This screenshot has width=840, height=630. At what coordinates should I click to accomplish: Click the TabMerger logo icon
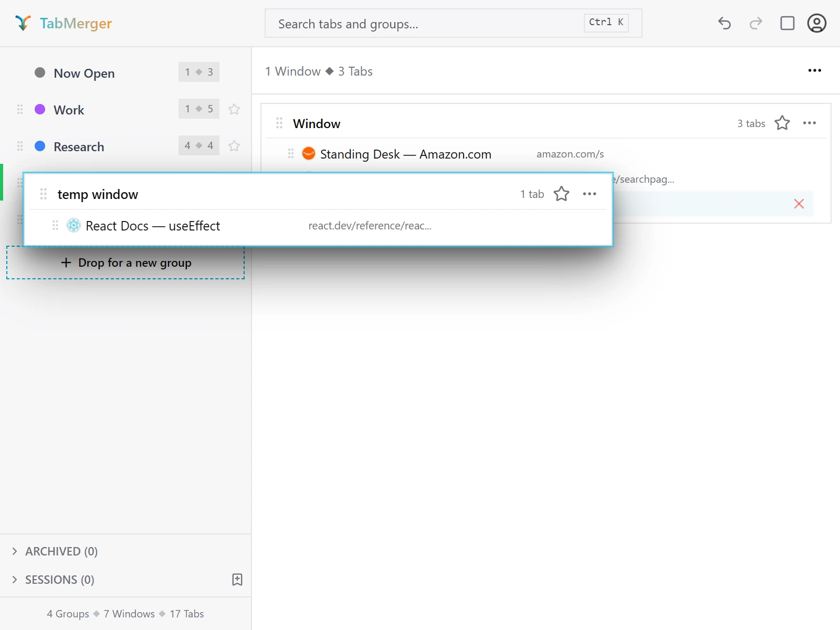click(23, 23)
